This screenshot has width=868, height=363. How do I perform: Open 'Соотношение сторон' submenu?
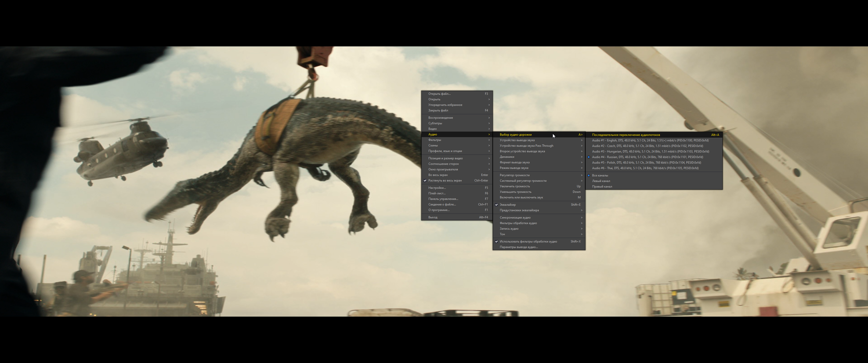(457, 164)
